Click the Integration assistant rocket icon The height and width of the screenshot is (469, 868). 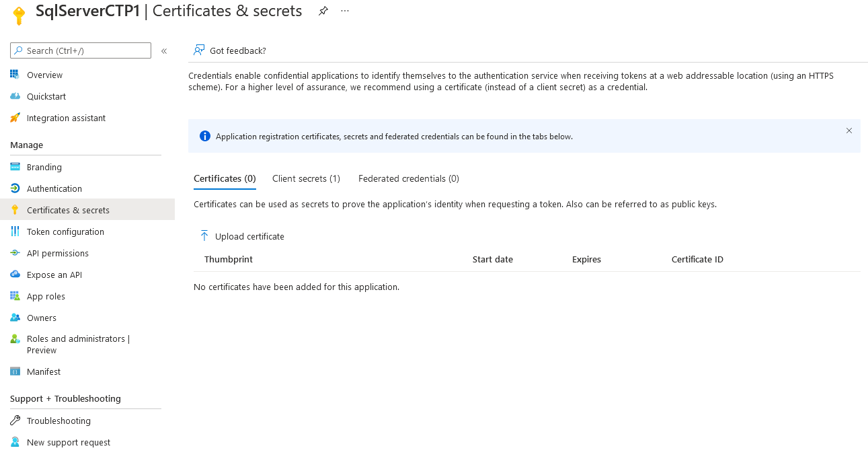point(15,118)
